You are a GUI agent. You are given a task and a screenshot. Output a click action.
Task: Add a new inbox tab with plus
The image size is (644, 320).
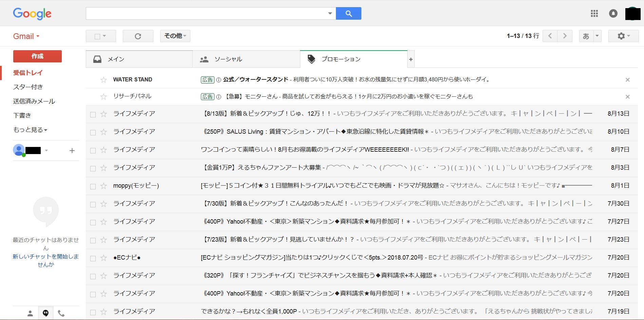point(411,59)
